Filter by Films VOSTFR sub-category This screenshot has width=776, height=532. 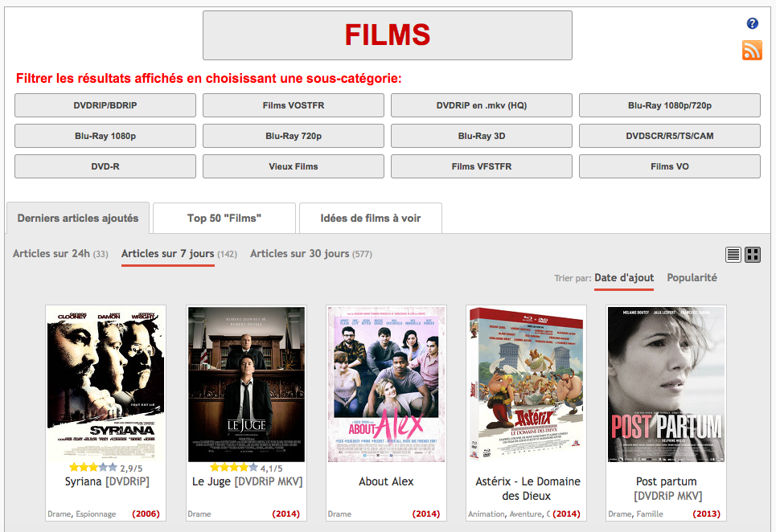pos(294,105)
